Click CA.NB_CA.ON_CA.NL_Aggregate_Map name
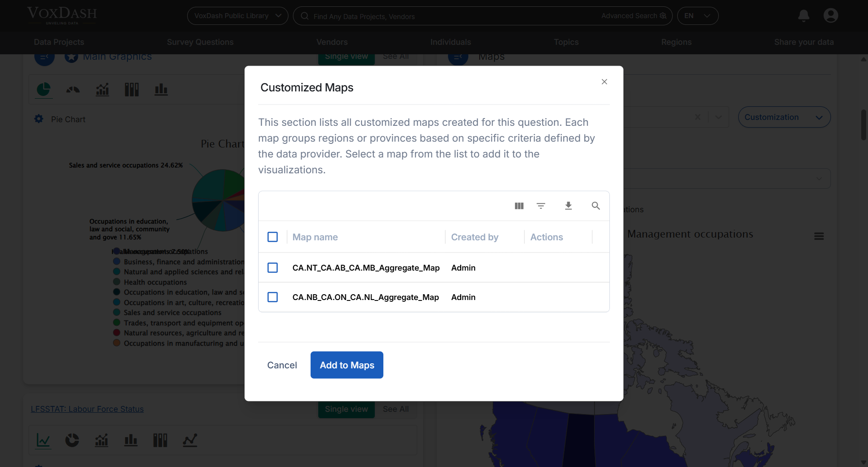This screenshot has width=868, height=467. (365, 297)
